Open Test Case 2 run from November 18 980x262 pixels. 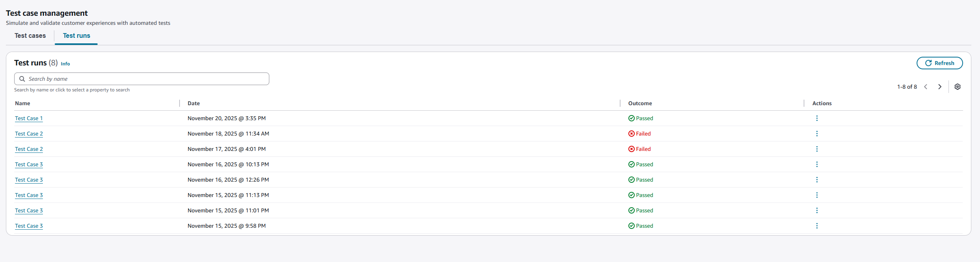click(29, 134)
